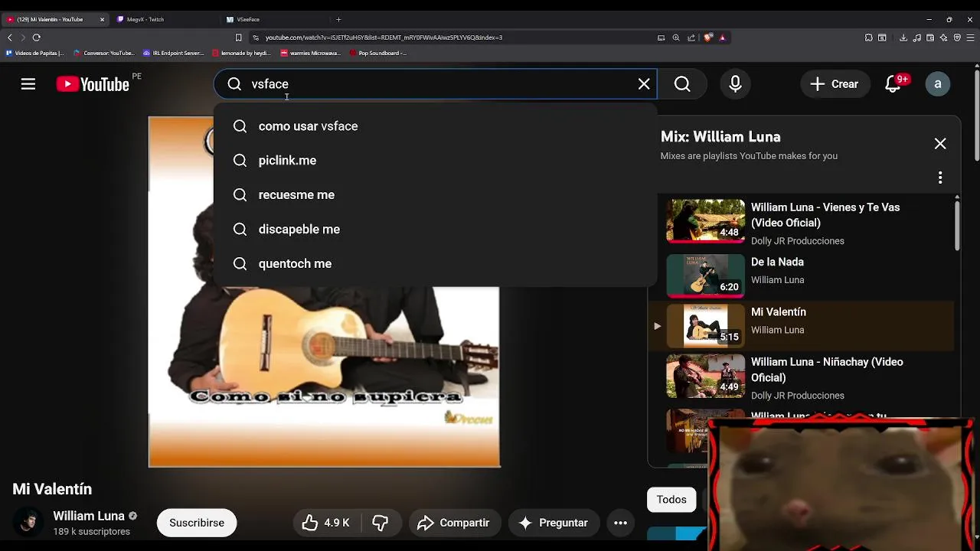Click the page vertical scrollbar
This screenshot has height=551, width=980.
click(x=976, y=115)
